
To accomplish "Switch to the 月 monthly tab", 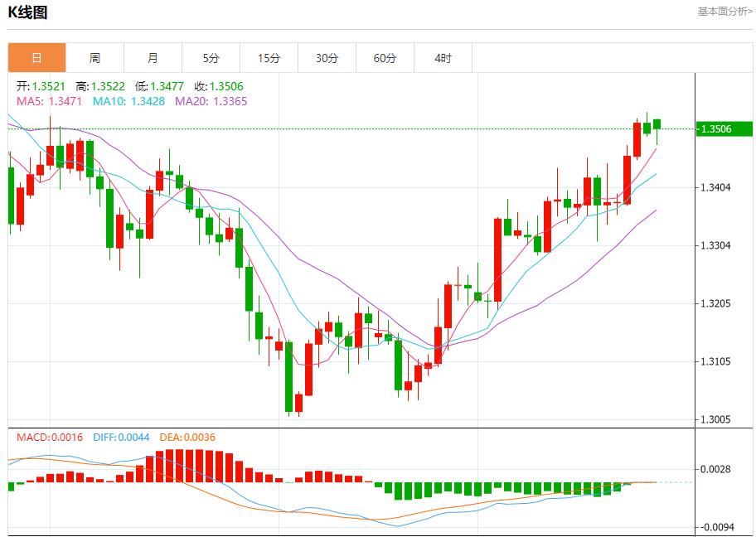I will click(153, 58).
